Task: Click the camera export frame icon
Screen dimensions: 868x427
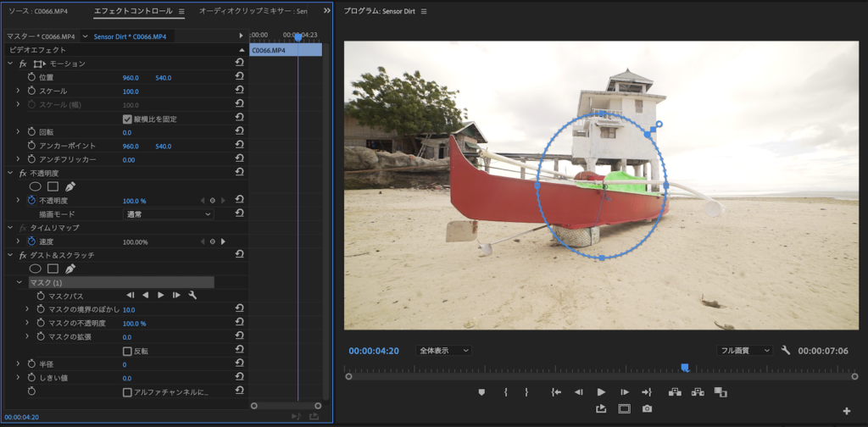Action: click(647, 408)
